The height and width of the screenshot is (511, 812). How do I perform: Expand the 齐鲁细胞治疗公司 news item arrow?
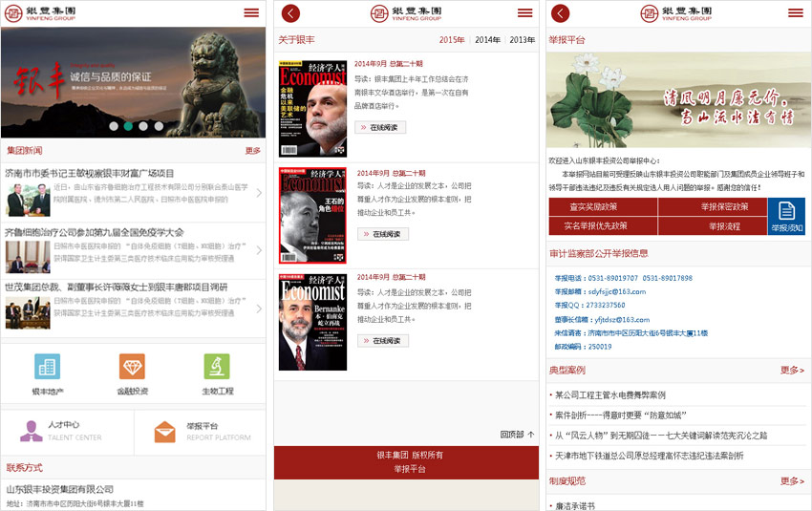[259, 250]
